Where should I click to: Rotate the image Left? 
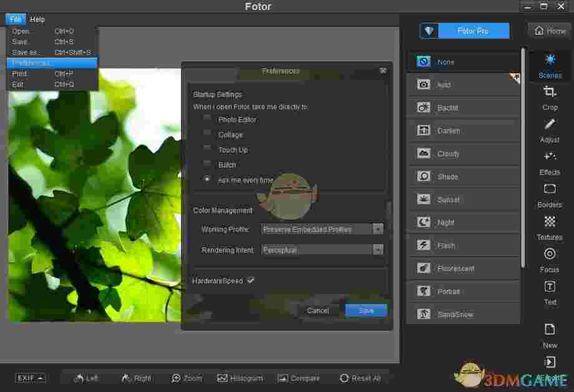[x=85, y=378]
